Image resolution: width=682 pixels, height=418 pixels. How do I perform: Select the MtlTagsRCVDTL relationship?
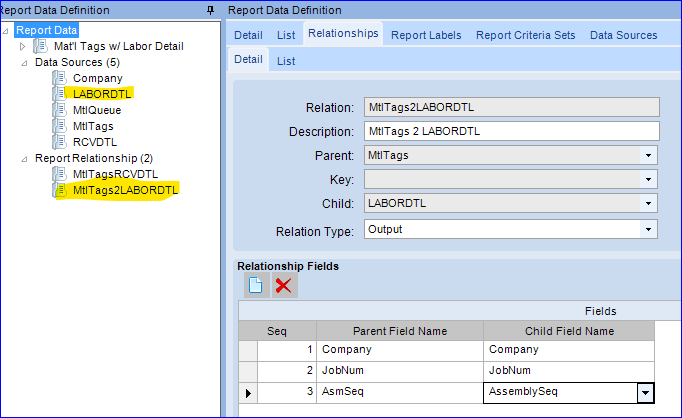[115, 174]
